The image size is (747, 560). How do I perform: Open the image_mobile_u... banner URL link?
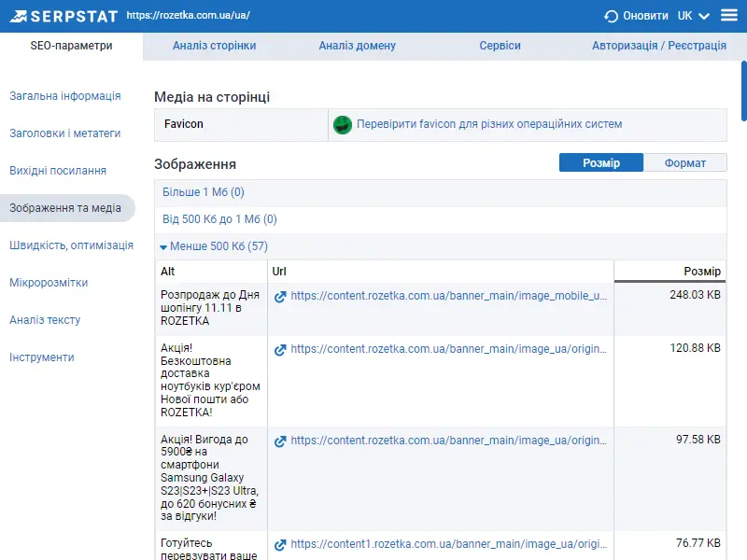[449, 296]
